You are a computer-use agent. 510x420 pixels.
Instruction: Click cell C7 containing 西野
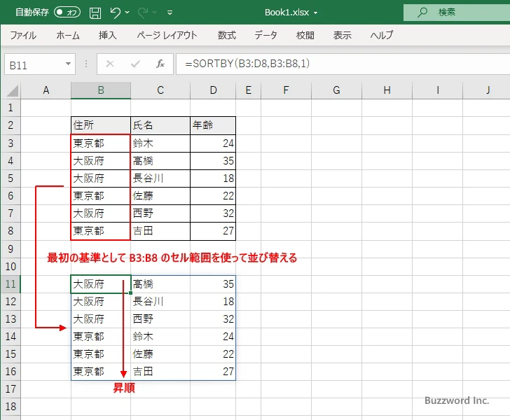coord(160,213)
